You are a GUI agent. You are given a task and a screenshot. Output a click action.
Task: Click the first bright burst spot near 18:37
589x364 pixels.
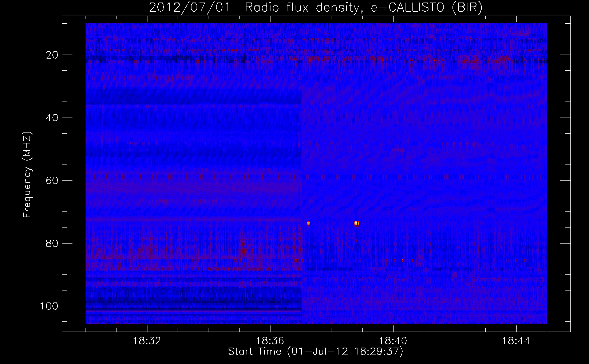[x=309, y=223]
